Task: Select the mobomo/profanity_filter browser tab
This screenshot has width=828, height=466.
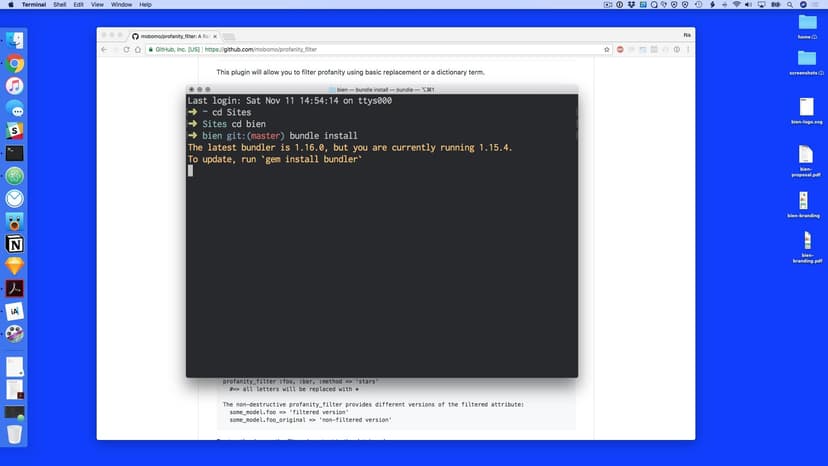Action: (x=170, y=36)
